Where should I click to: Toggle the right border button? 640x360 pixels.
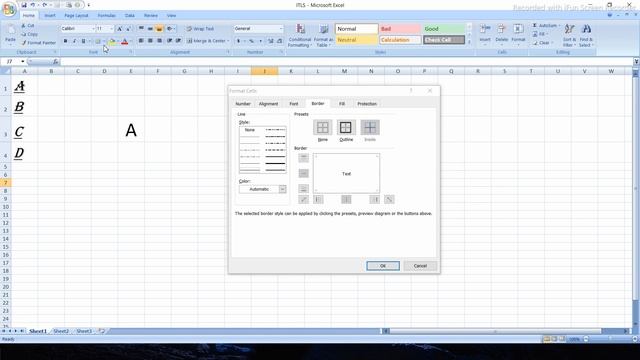pyautogui.click(x=375, y=199)
